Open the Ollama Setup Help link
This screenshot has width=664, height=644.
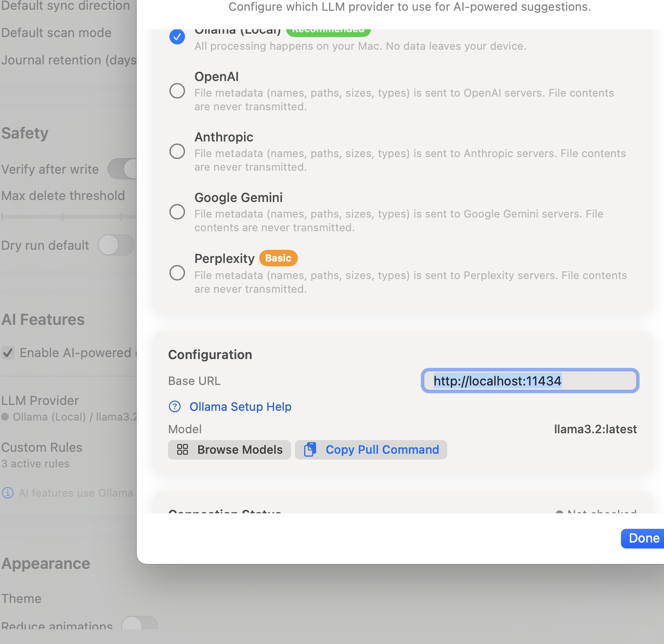240,406
